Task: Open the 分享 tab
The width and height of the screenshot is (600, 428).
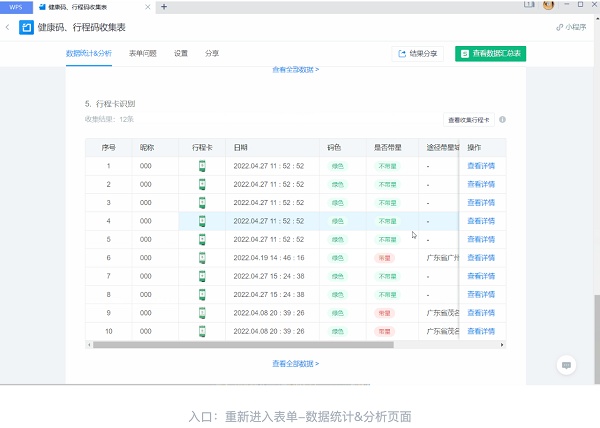Action: tap(212, 53)
